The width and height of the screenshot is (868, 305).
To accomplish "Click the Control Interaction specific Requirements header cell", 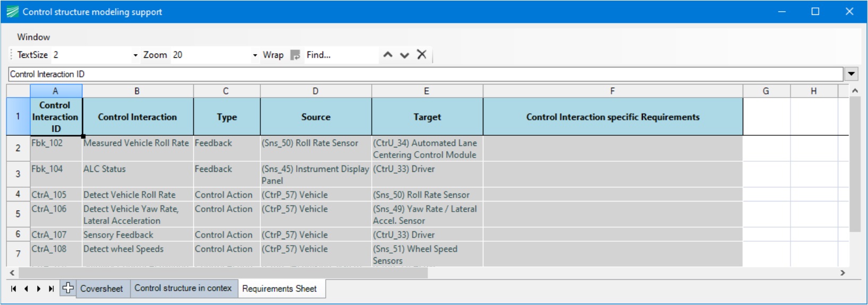I will click(x=612, y=117).
